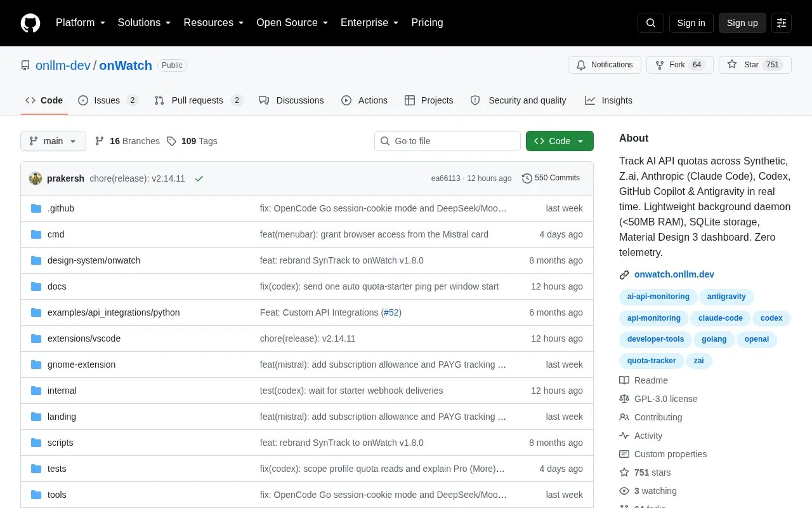Click the green commit status checkmark

199,178
